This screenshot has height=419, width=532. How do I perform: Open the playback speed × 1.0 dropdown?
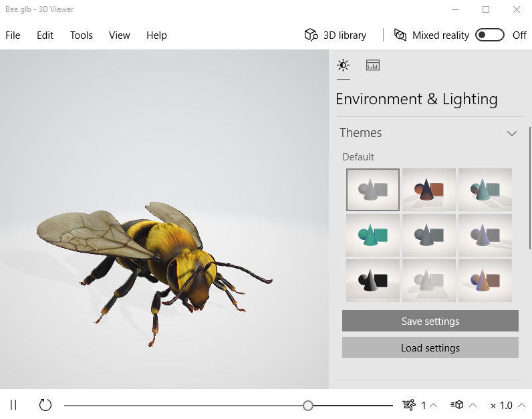pyautogui.click(x=507, y=405)
